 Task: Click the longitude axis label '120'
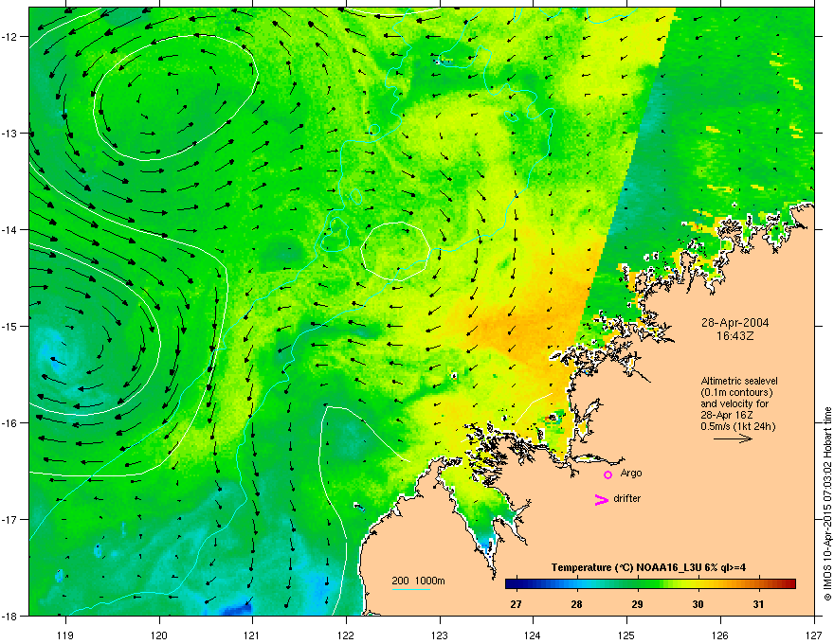[x=159, y=635]
